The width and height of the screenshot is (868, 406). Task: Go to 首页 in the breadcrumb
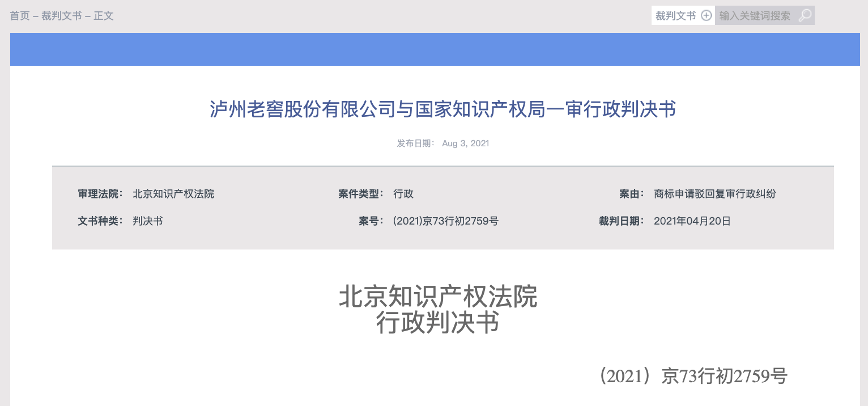click(x=20, y=16)
